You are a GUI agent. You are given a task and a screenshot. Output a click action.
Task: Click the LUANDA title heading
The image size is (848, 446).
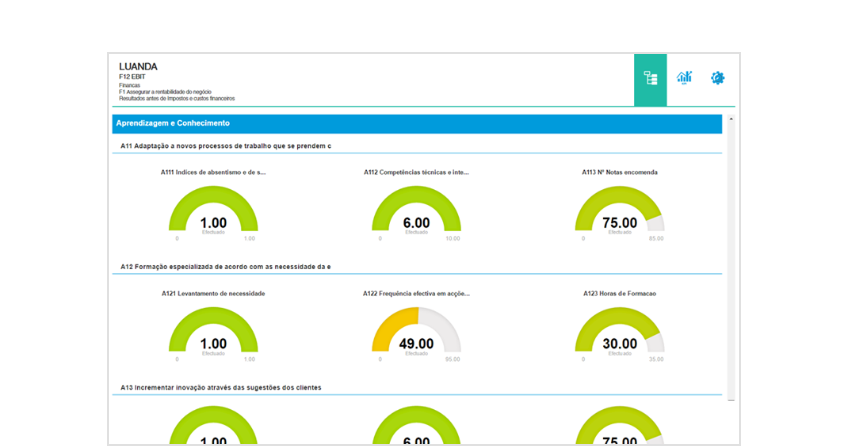(x=138, y=66)
